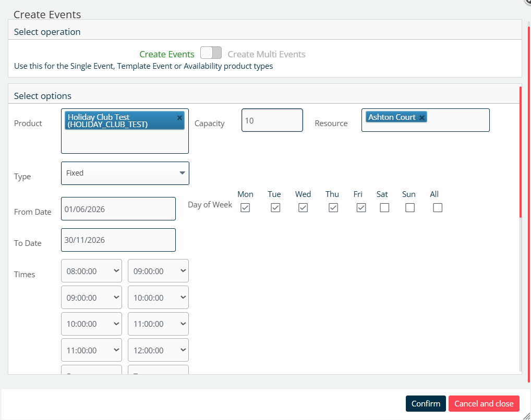Open the 11:00:00 start time dropdown in the fourth row
Screen dimensions: 531x420
tap(91, 350)
